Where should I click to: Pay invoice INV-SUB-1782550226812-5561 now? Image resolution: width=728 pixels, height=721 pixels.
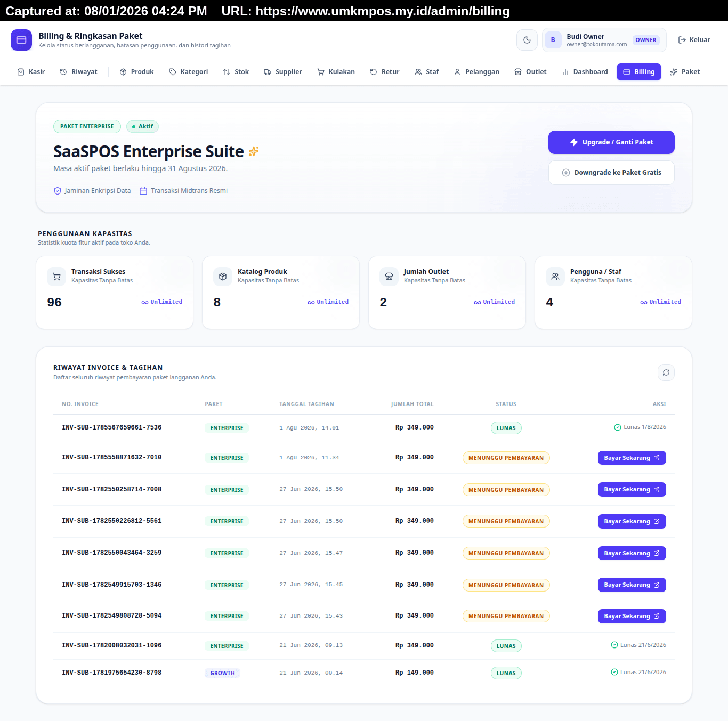point(632,521)
